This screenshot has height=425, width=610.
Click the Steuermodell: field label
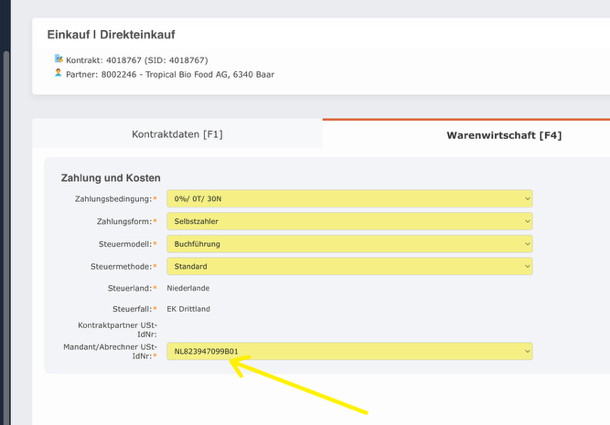click(125, 244)
